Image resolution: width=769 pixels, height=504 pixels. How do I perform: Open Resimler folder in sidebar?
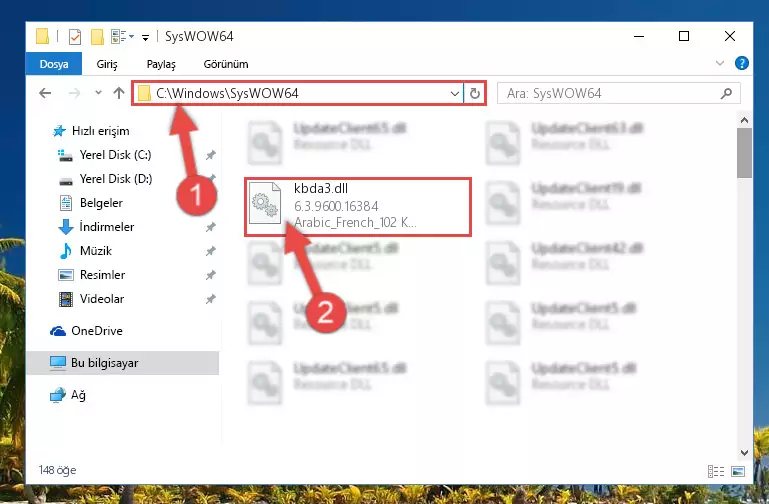(x=102, y=275)
